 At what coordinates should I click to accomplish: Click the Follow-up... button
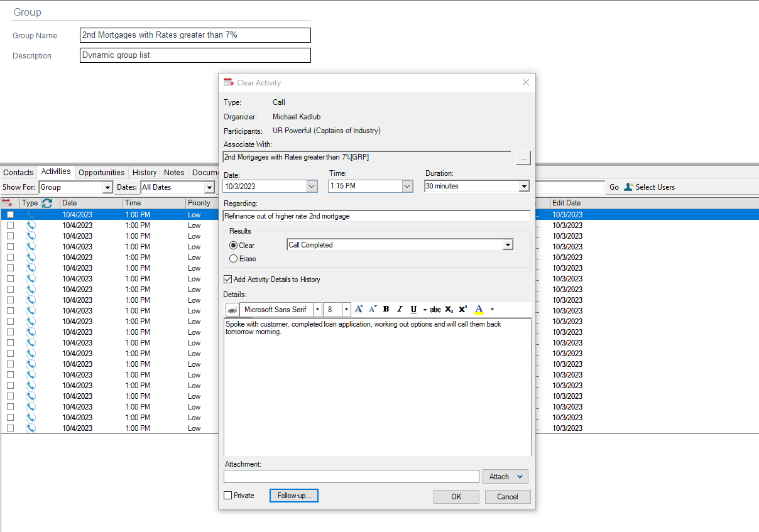pos(294,496)
